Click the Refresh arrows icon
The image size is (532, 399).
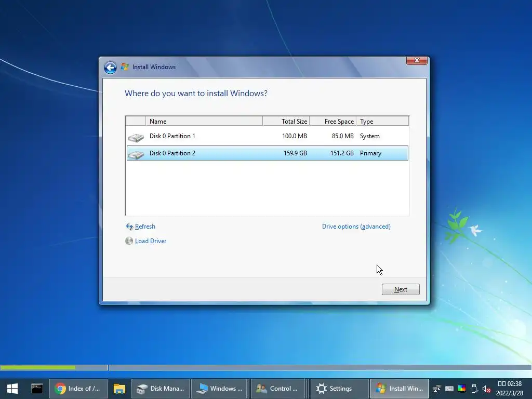click(x=129, y=227)
